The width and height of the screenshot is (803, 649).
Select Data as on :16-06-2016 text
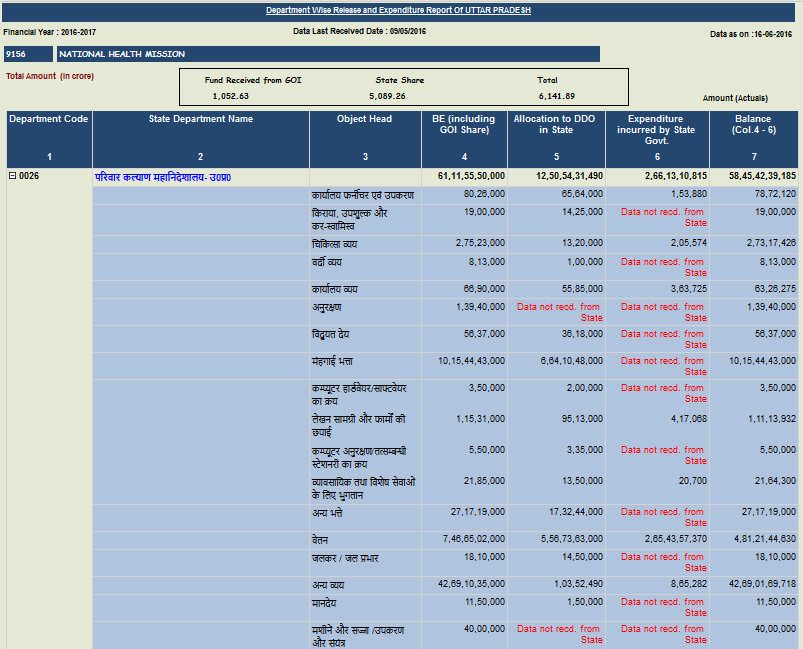coord(751,34)
